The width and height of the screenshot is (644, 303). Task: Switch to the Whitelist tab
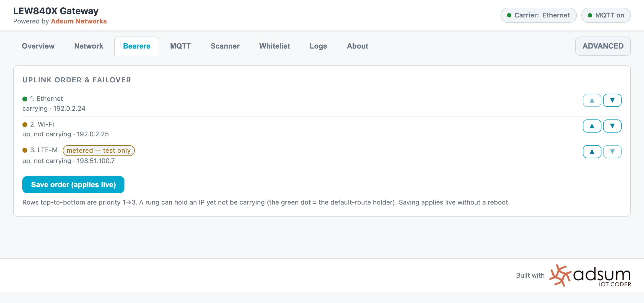point(275,46)
